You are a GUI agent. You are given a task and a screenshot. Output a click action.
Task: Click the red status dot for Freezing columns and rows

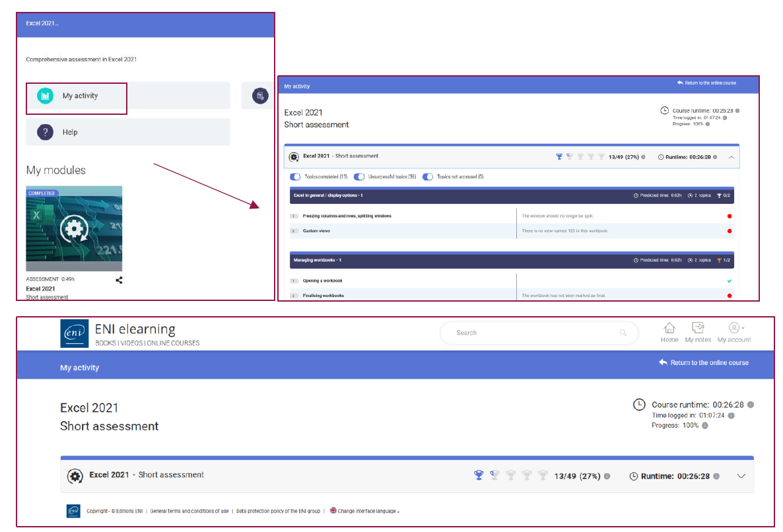click(730, 216)
